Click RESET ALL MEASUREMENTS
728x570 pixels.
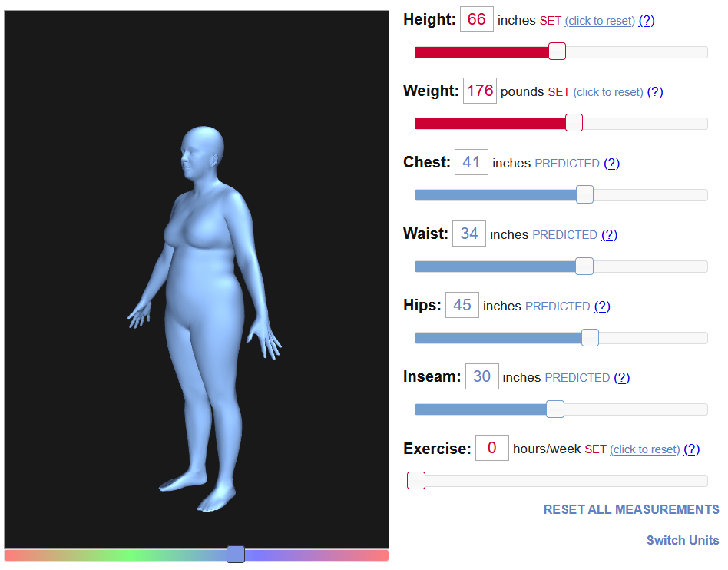pyautogui.click(x=631, y=509)
